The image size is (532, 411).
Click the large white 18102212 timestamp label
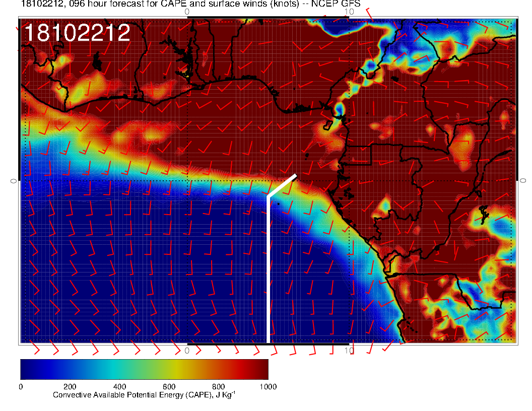click(77, 33)
